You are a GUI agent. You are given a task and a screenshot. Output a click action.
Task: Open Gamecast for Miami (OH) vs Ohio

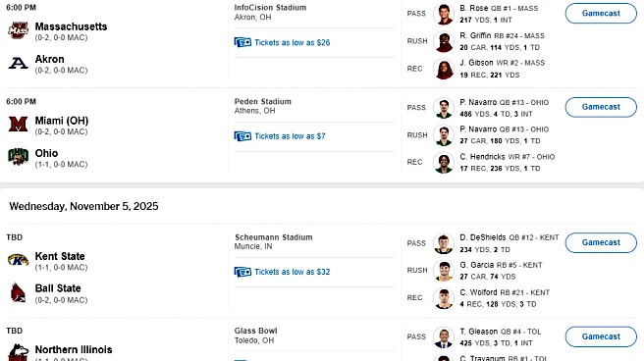click(x=601, y=107)
